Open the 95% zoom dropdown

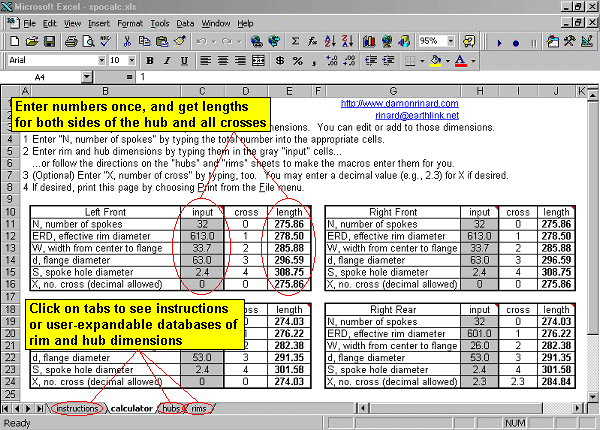[x=451, y=41]
